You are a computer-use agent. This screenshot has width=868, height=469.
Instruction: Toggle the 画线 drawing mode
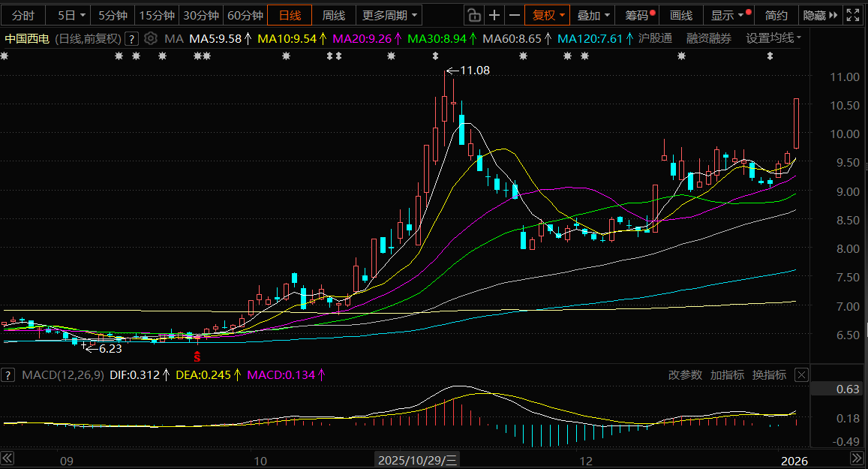[680, 15]
